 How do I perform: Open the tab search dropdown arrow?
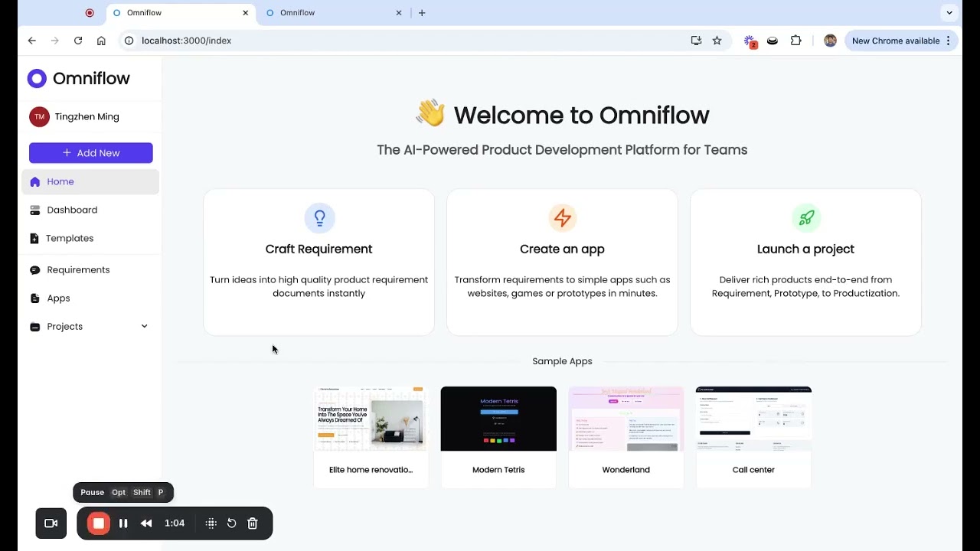tap(949, 13)
